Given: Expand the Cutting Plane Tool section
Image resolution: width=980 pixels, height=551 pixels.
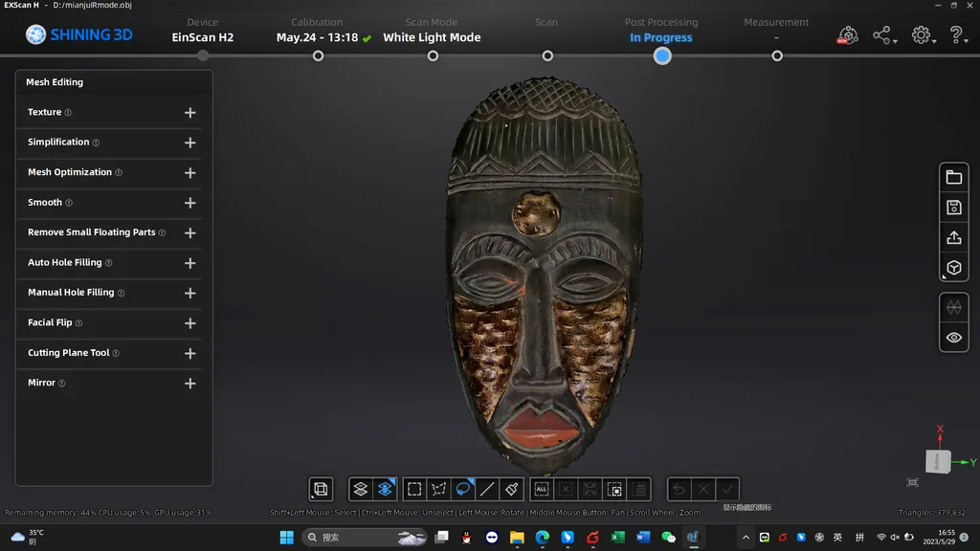Looking at the screenshot, I should tap(189, 353).
